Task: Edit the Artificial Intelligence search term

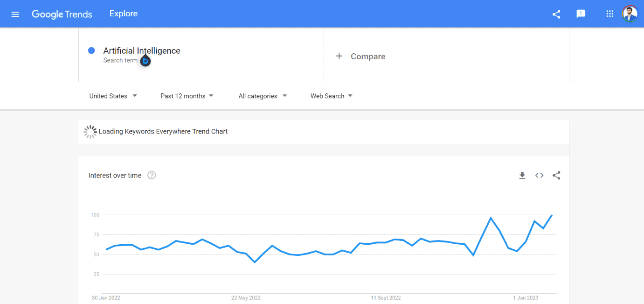Action: click(x=142, y=50)
